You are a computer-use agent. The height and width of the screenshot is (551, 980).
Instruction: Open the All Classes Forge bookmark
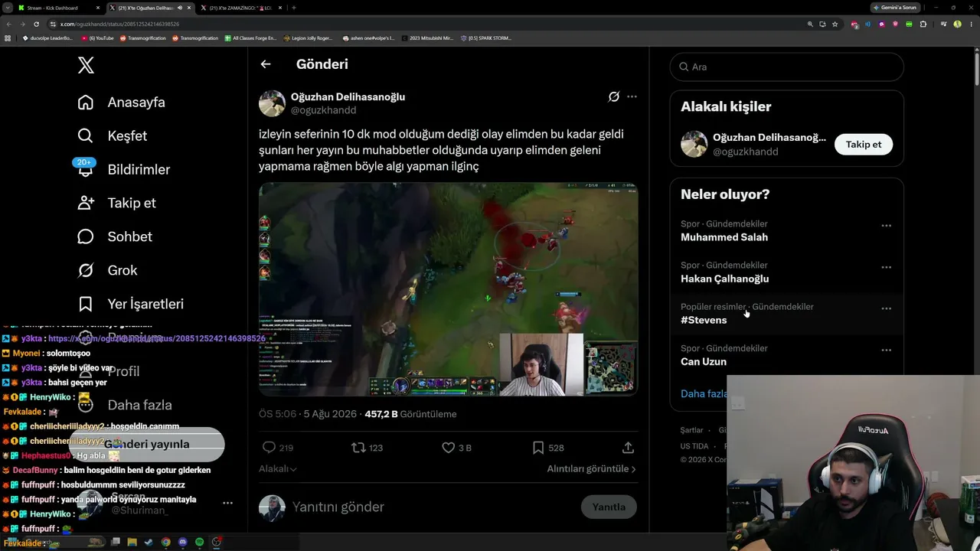pyautogui.click(x=250, y=37)
